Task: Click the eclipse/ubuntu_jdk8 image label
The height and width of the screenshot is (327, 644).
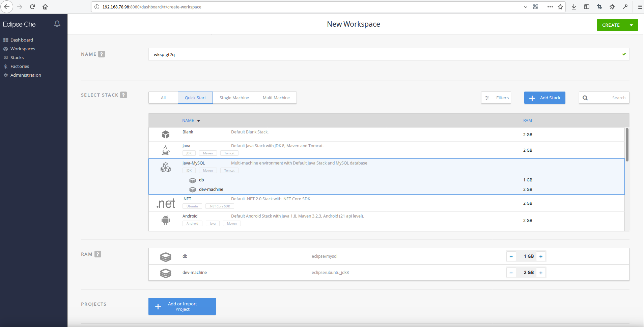Action: tap(330, 273)
